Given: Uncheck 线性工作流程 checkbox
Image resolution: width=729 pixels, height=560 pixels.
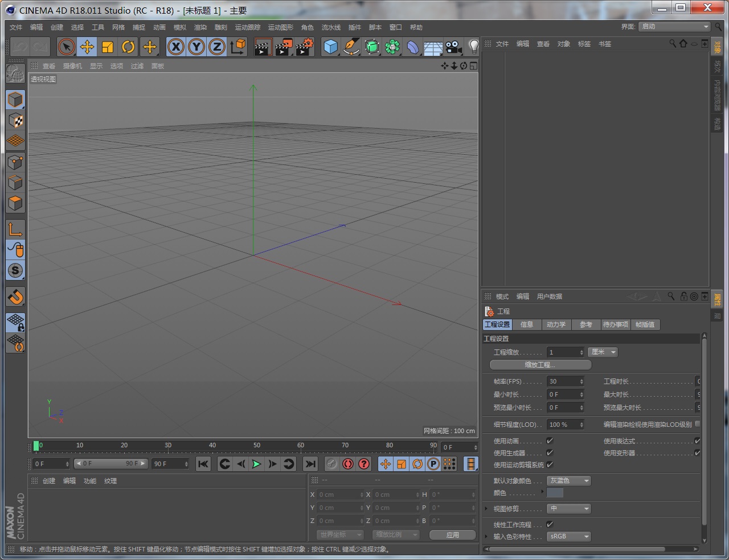Looking at the screenshot, I should pos(550,524).
